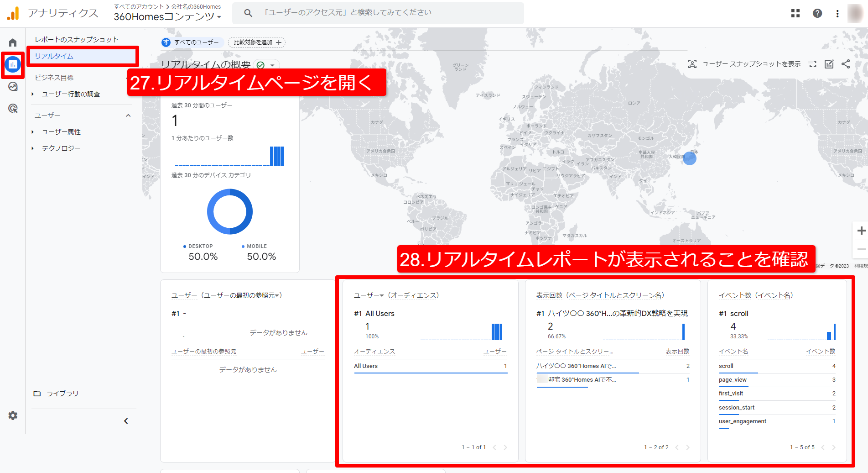Screen dimensions: 868x473
Task: Click the share report icon
Action: pyautogui.click(x=846, y=64)
